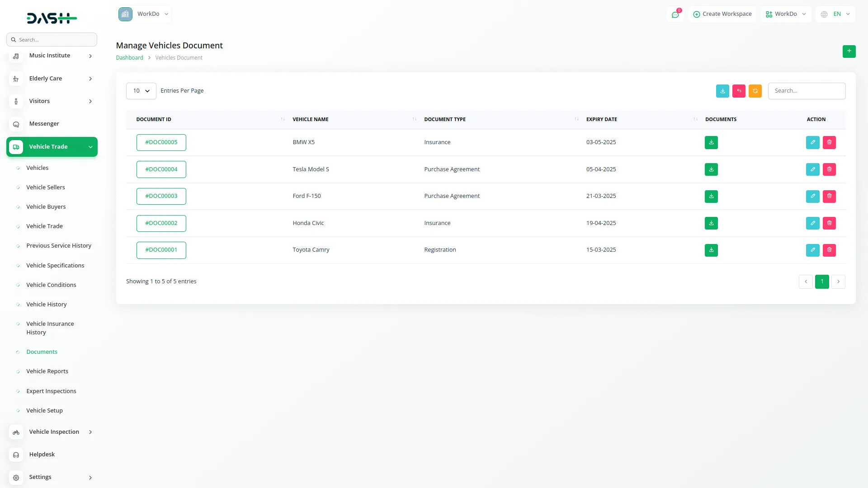868x488 pixels.
Task: Click the pink reset arrow icon
Action: click(x=739, y=91)
